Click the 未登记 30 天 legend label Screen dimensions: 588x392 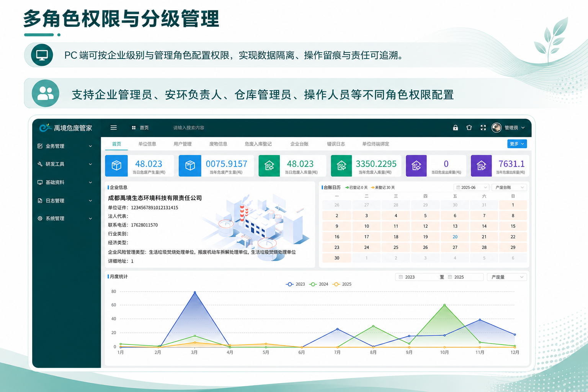coord(383,188)
